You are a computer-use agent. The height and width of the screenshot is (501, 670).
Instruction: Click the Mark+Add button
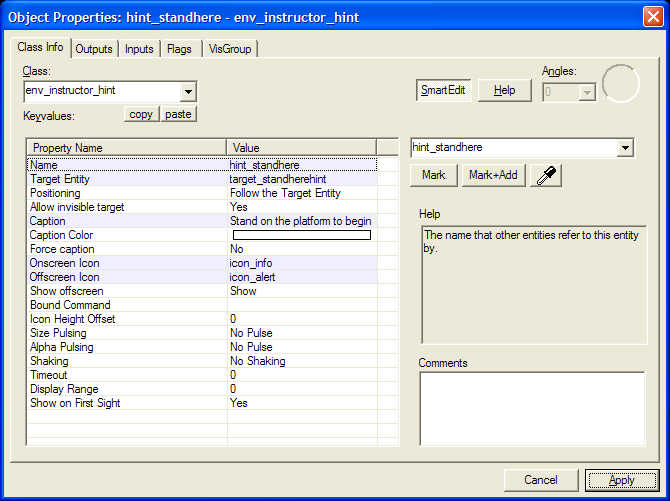493,175
